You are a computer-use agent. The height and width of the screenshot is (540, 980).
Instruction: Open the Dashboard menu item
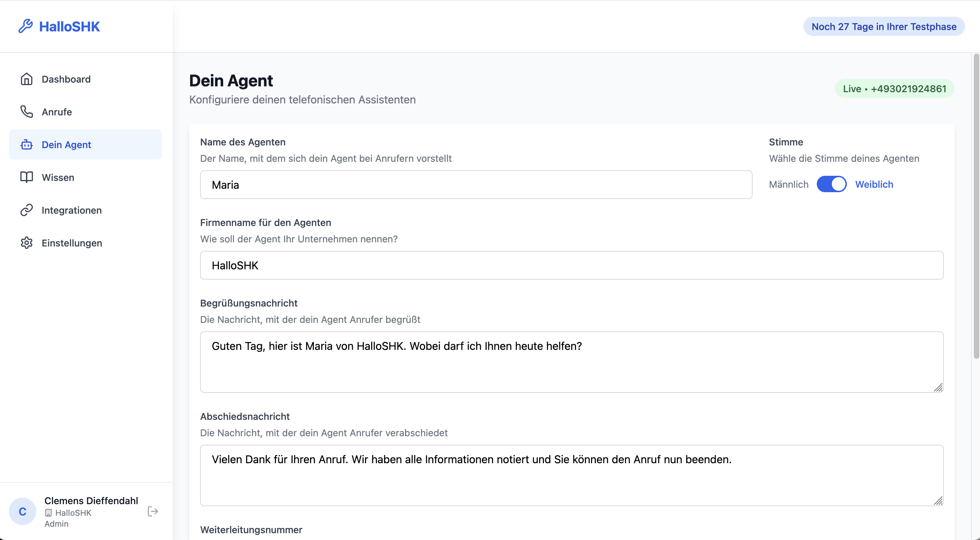85,79
